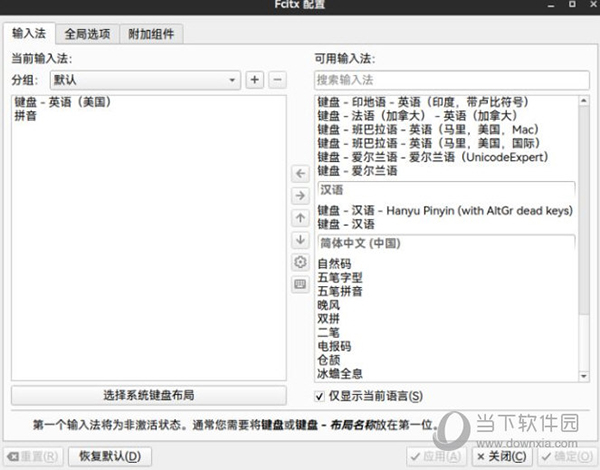The image size is (600, 470).
Task: Click the scrollbar up arrow
Action: tap(584, 101)
